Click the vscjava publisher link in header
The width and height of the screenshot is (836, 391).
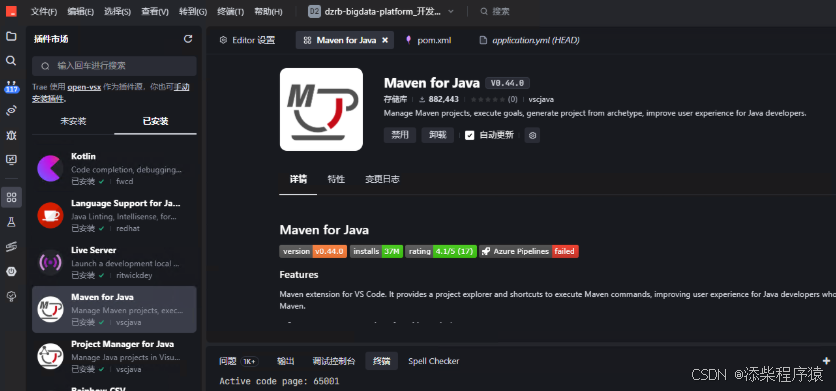coord(541,99)
